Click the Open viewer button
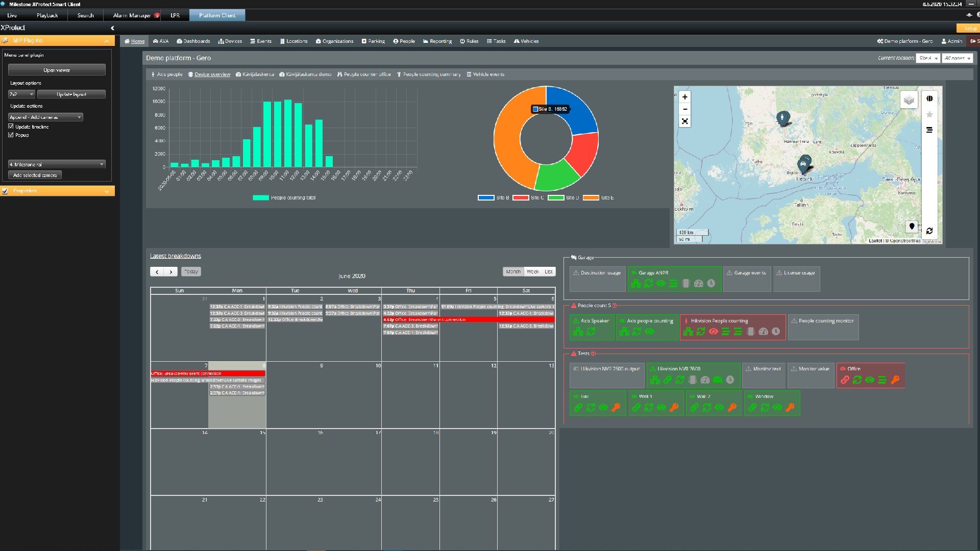 click(57, 70)
